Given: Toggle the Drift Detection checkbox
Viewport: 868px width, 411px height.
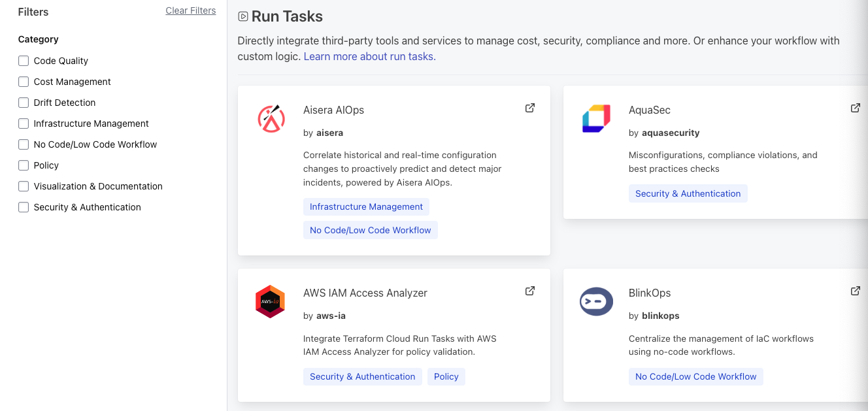Looking at the screenshot, I should pyautogui.click(x=24, y=103).
